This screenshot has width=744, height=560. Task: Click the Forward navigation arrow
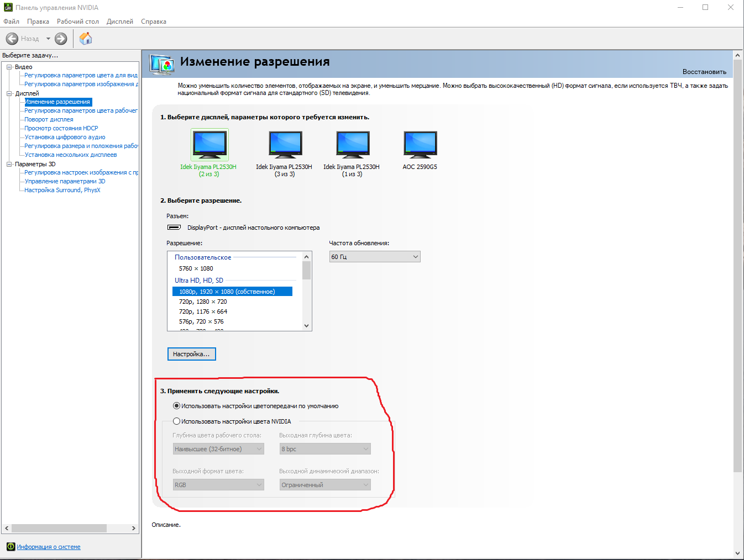click(60, 38)
